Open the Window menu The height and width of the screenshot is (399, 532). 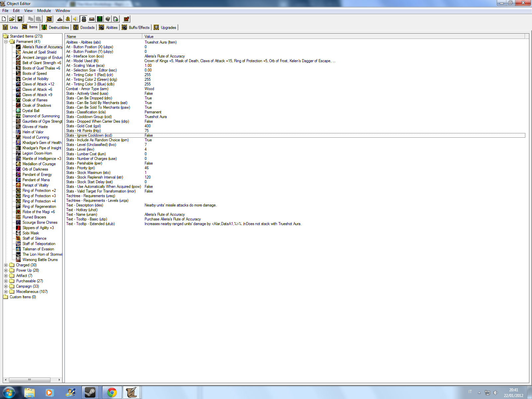click(x=63, y=11)
